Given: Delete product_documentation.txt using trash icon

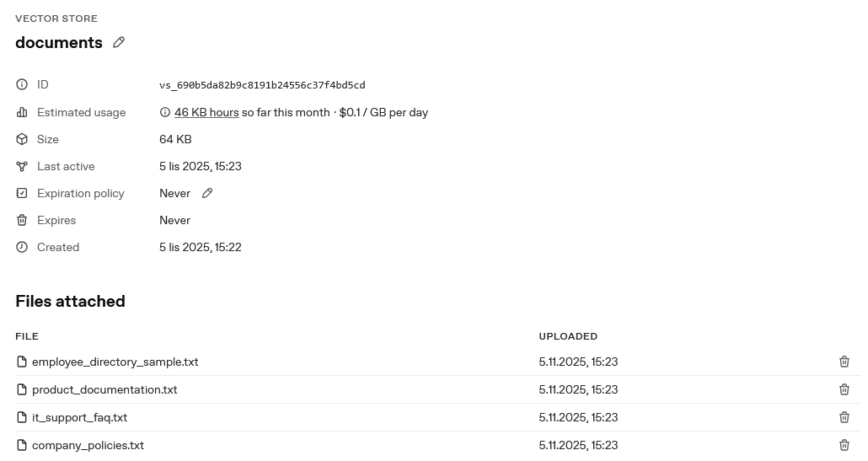Looking at the screenshot, I should 844,389.
